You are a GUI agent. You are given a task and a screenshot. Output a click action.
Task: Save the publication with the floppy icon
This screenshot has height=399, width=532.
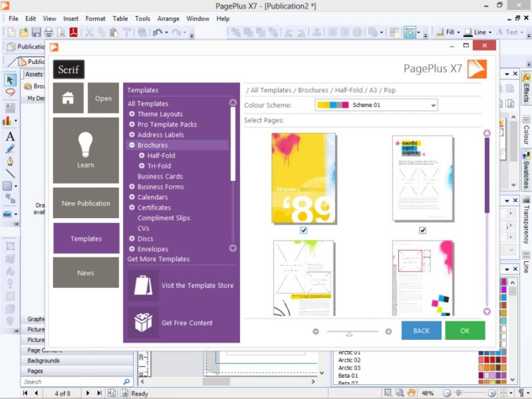(36, 33)
